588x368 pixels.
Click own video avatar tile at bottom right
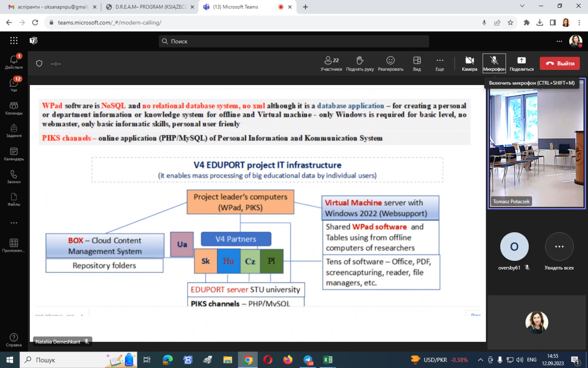click(537, 322)
